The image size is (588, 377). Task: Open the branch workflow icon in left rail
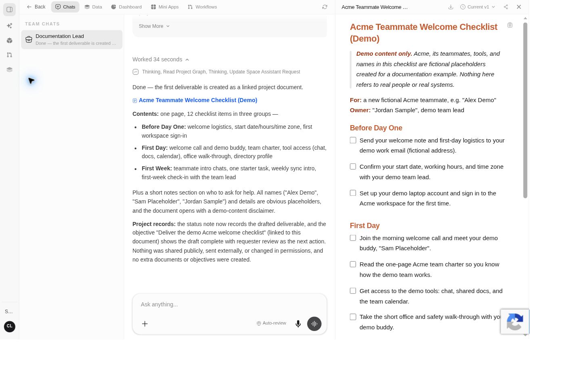pos(9,55)
